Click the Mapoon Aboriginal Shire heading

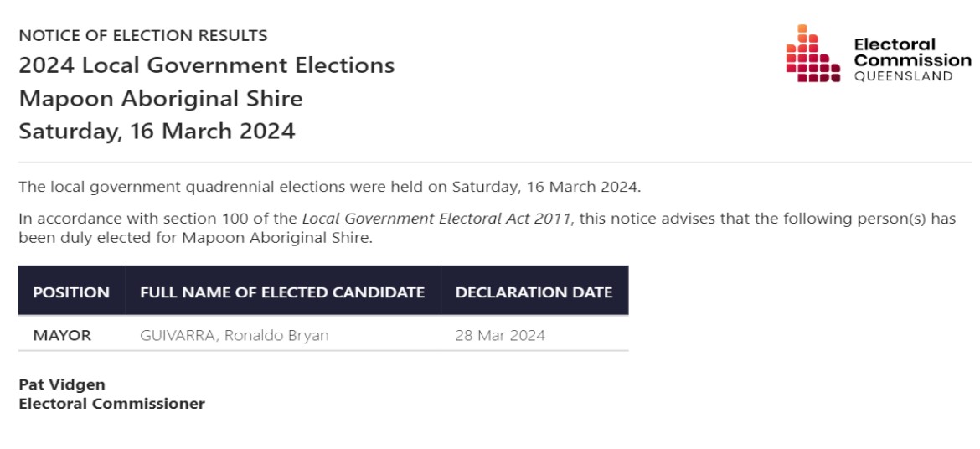[161, 99]
